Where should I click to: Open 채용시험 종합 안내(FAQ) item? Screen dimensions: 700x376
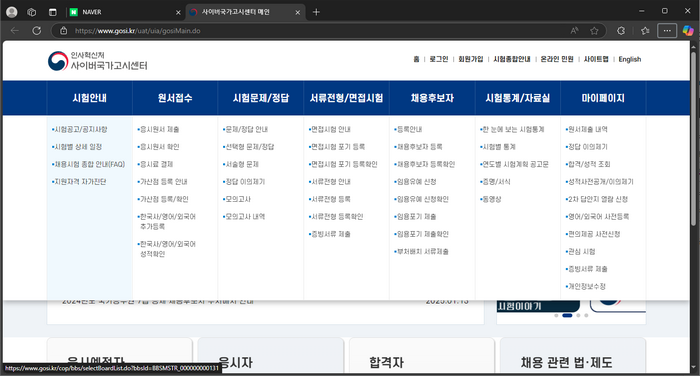click(88, 164)
